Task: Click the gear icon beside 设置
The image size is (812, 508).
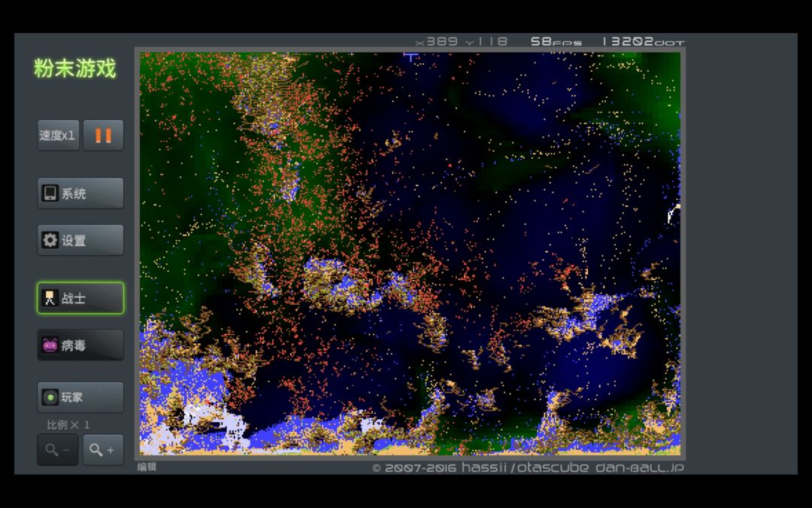Action: (x=50, y=241)
